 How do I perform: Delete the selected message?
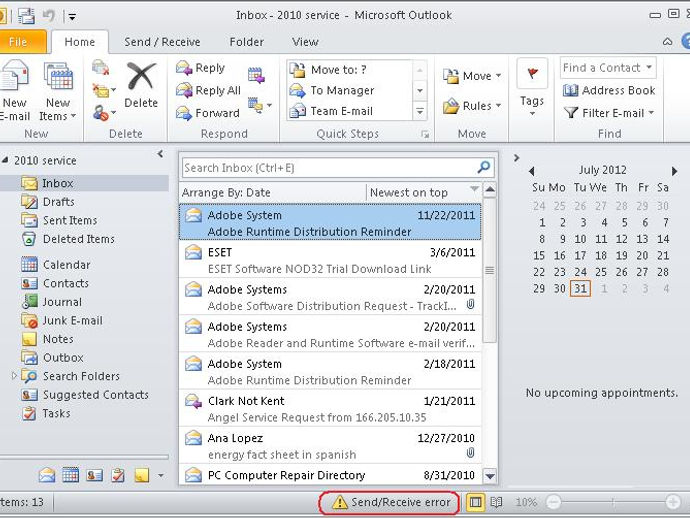[141, 85]
